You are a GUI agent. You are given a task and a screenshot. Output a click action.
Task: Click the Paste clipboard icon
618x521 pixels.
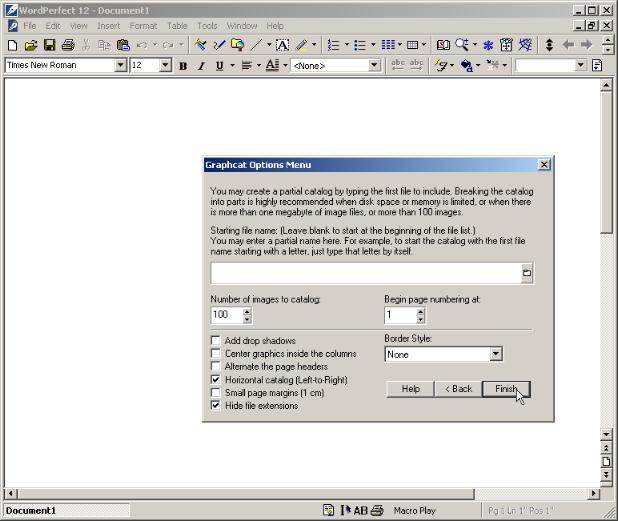[123, 45]
